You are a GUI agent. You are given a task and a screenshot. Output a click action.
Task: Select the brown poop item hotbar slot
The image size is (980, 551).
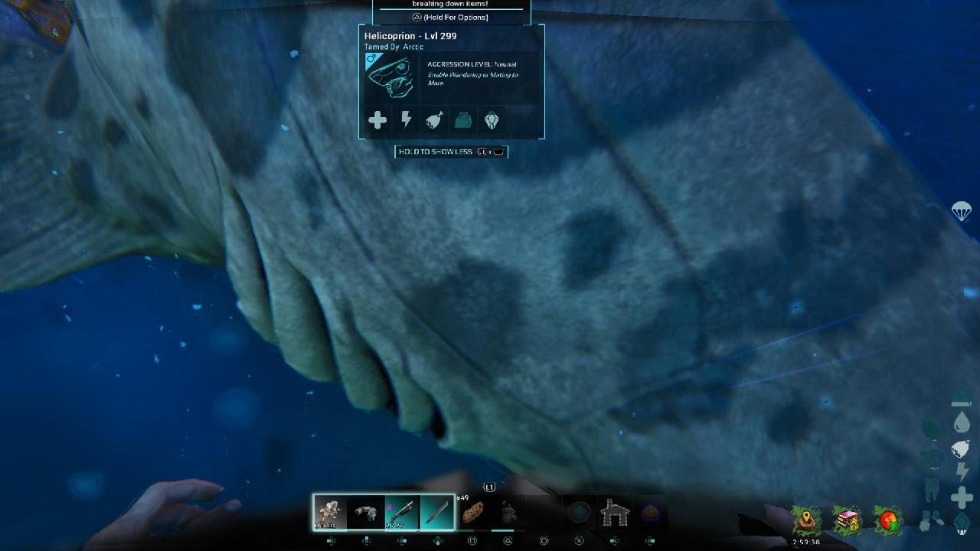click(650, 513)
